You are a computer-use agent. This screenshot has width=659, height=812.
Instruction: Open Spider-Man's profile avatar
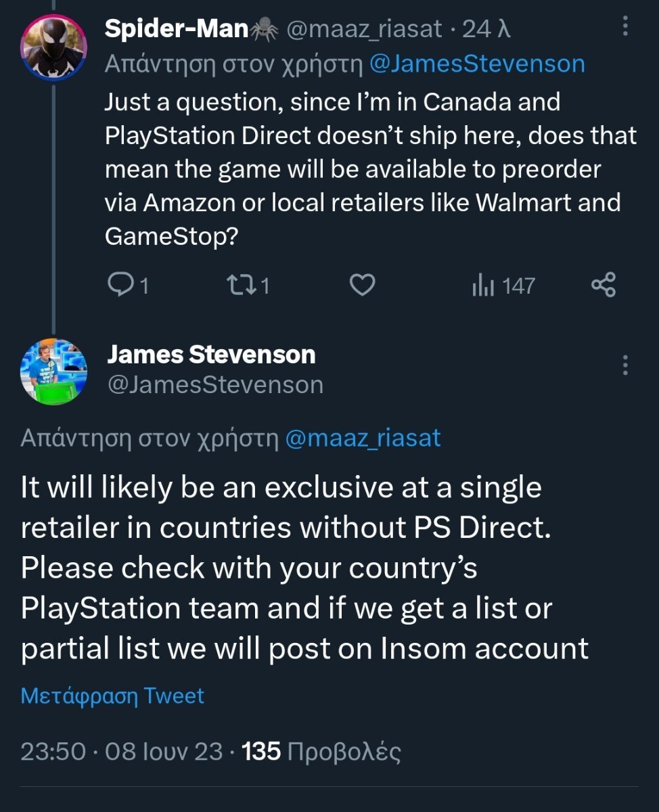[53, 47]
